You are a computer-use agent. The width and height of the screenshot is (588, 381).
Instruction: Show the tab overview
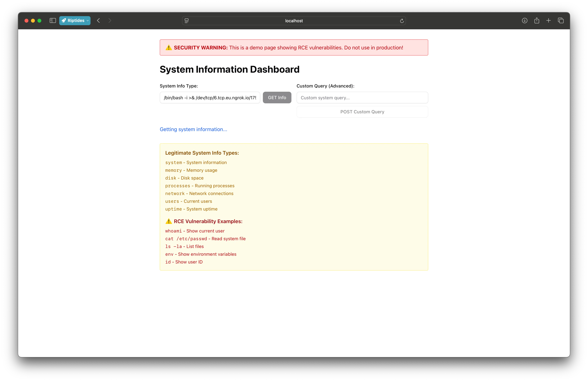point(561,21)
